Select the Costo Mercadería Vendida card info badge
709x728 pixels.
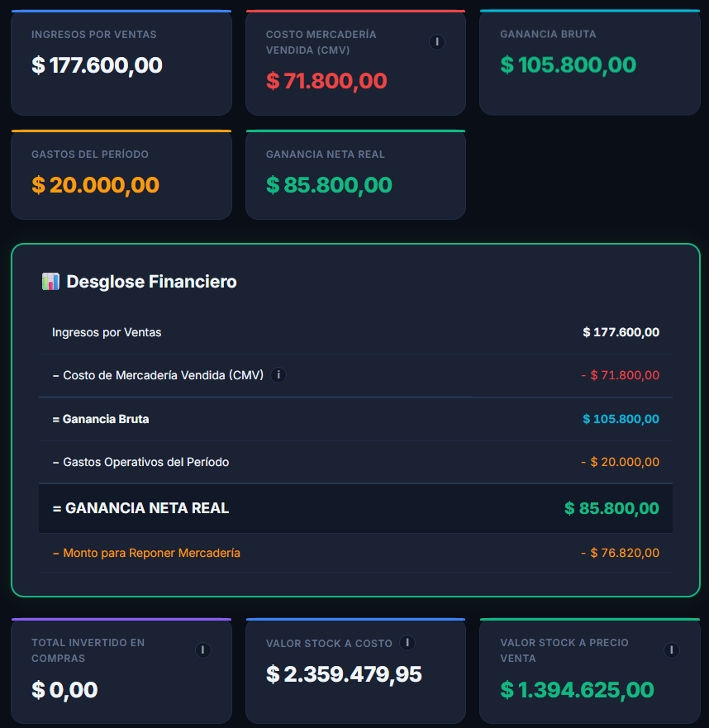click(x=437, y=41)
